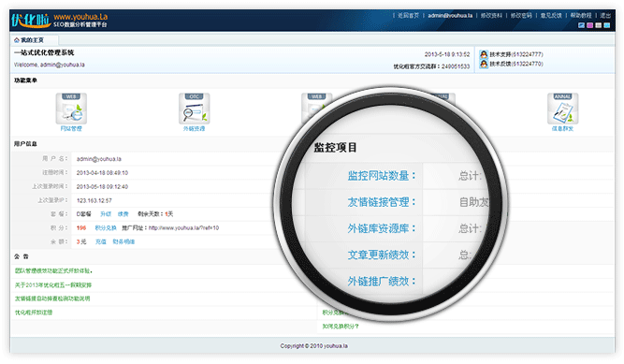Screen dimensions: 624x364
Task: Click the QQ penguin icon for 技术反馈
Action: [484, 64]
